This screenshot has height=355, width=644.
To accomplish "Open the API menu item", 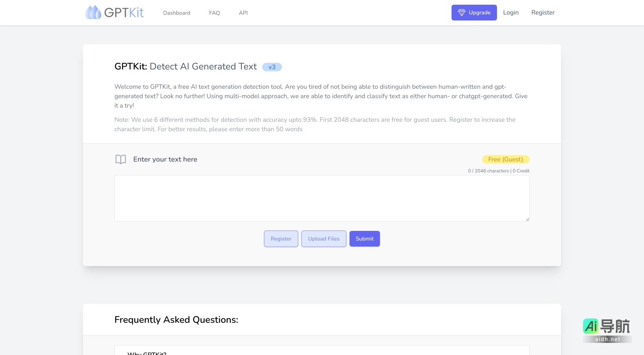I will click(243, 13).
